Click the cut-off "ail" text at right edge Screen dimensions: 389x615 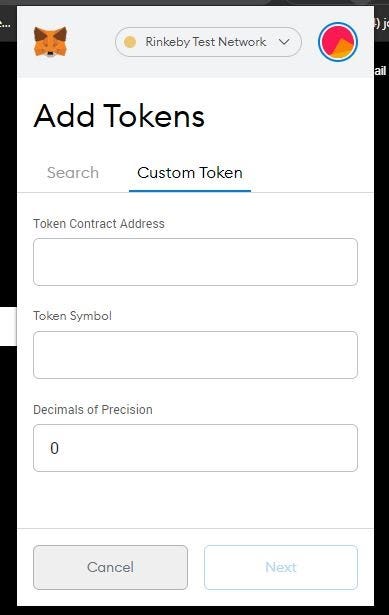pos(381,71)
